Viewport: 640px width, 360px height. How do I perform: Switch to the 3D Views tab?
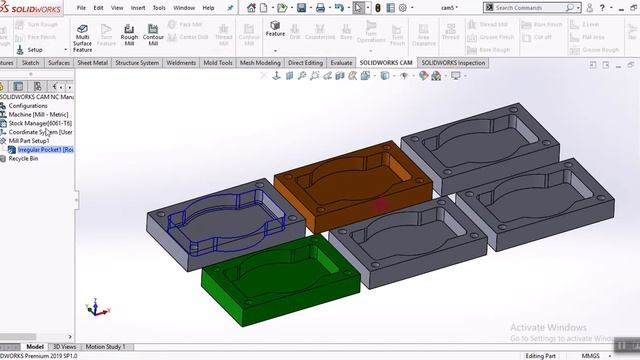coord(64,347)
